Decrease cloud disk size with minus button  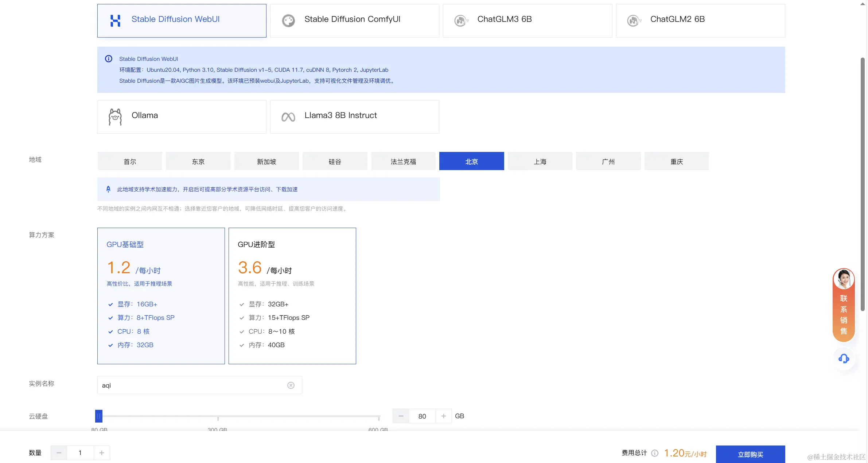401,416
